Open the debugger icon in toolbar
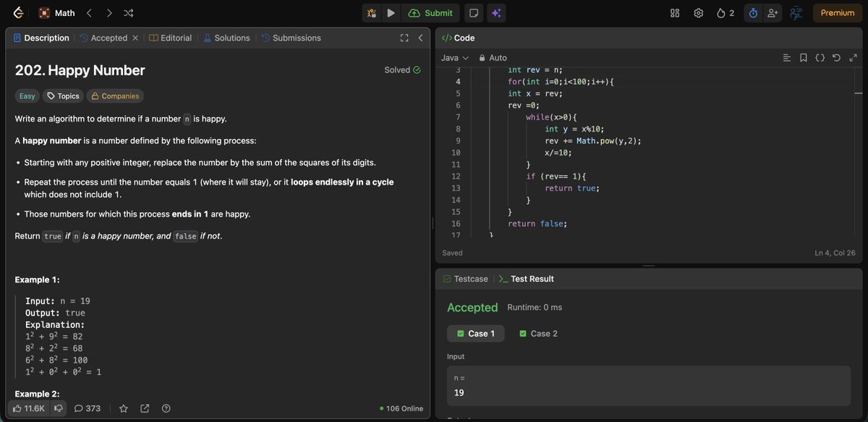 [x=371, y=13]
